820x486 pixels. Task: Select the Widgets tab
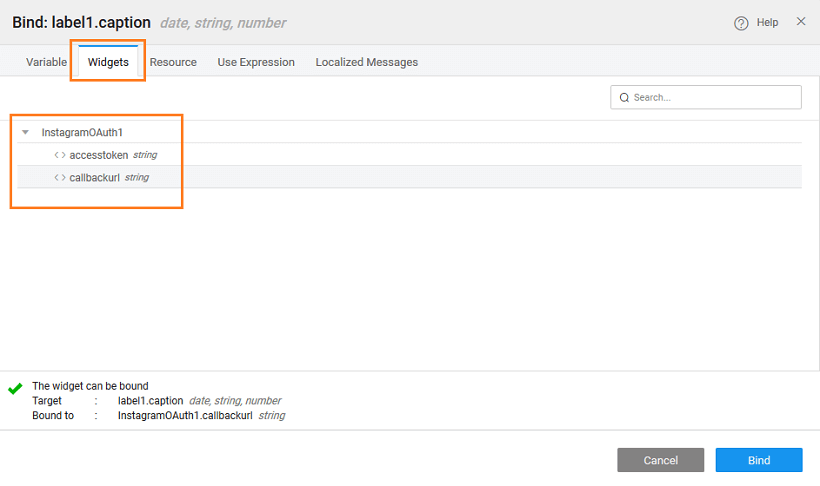pyautogui.click(x=108, y=62)
